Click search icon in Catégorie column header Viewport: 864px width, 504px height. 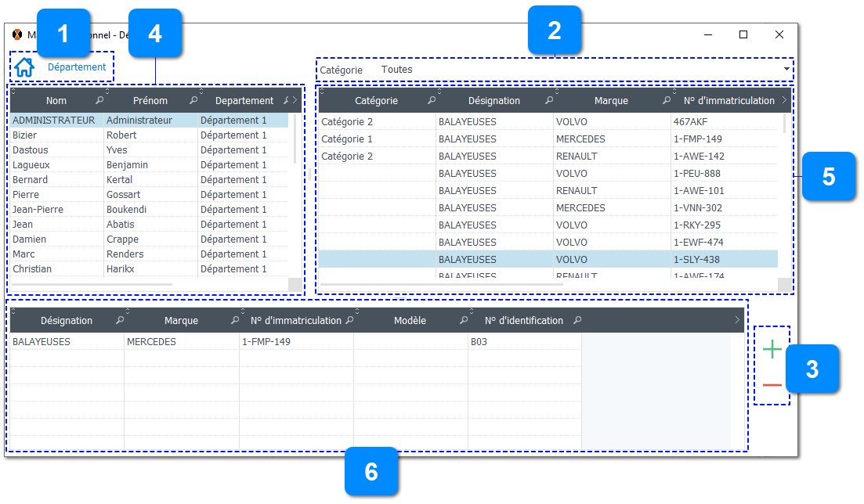[432, 101]
